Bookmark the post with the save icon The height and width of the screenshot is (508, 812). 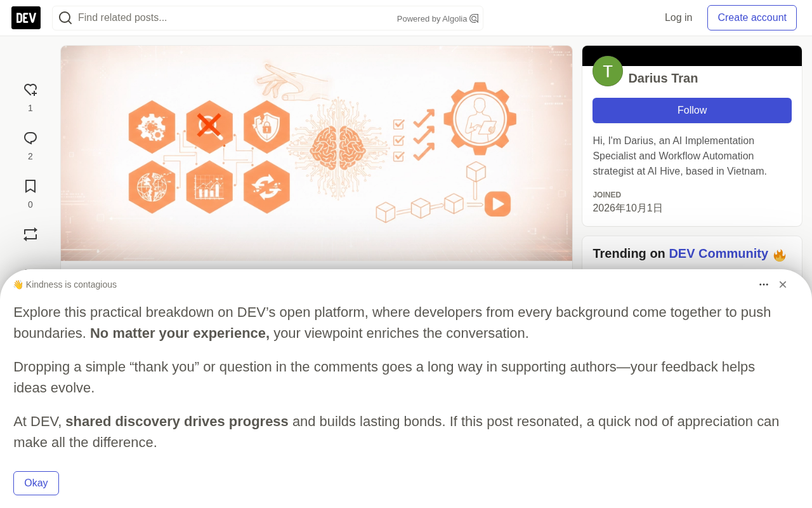30,187
